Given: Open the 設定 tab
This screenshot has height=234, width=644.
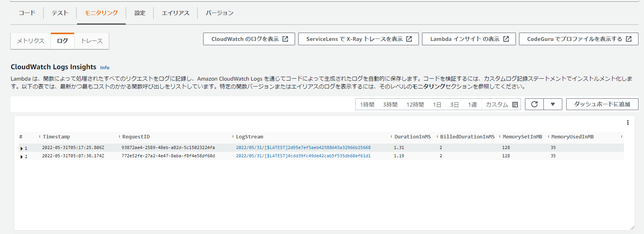Looking at the screenshot, I should coord(140,13).
